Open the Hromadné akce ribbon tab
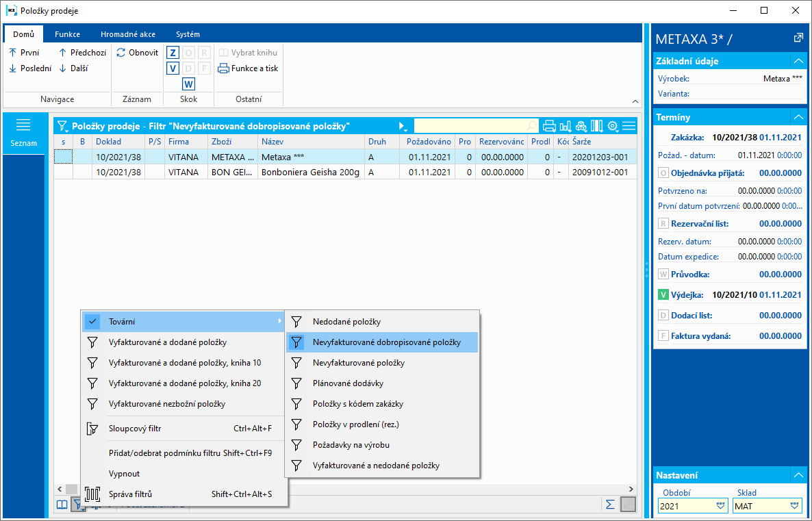 tap(128, 34)
